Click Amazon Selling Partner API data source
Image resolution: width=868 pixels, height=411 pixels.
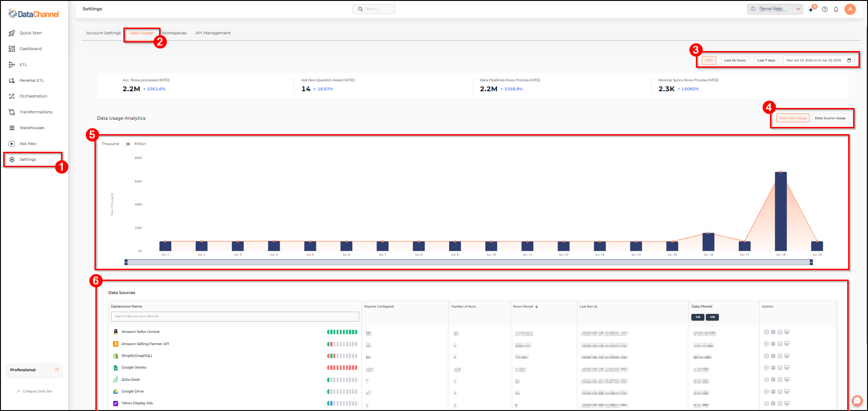click(x=145, y=344)
